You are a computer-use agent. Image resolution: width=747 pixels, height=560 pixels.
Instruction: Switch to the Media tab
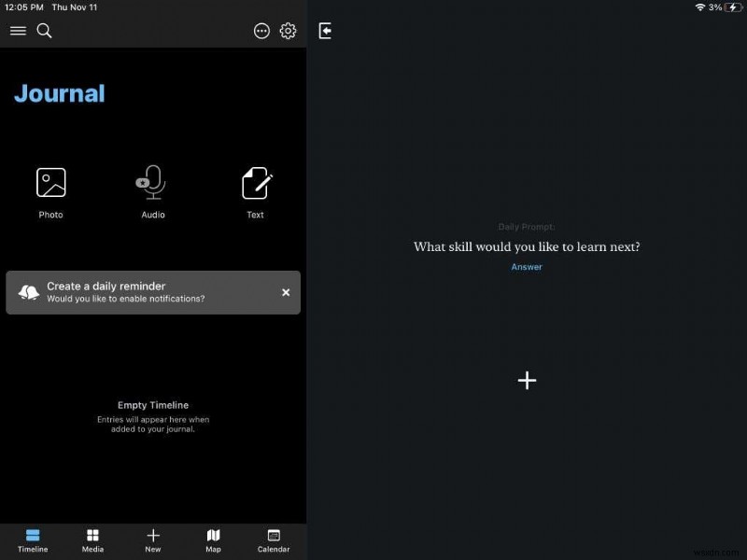[92, 541]
